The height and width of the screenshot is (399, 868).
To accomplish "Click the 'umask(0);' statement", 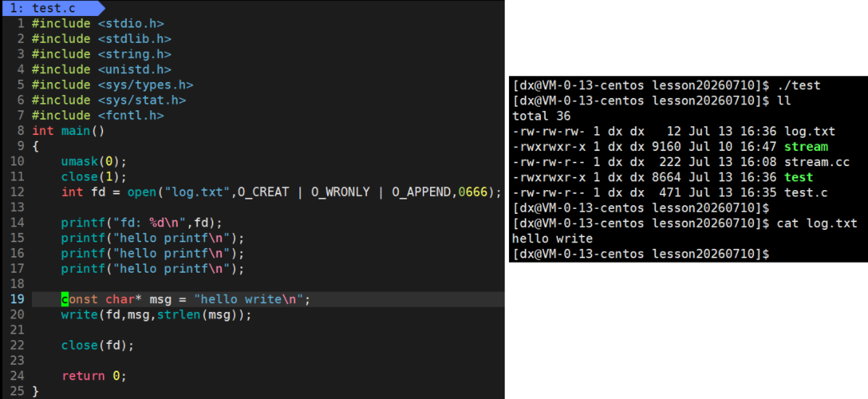I will coord(94,162).
